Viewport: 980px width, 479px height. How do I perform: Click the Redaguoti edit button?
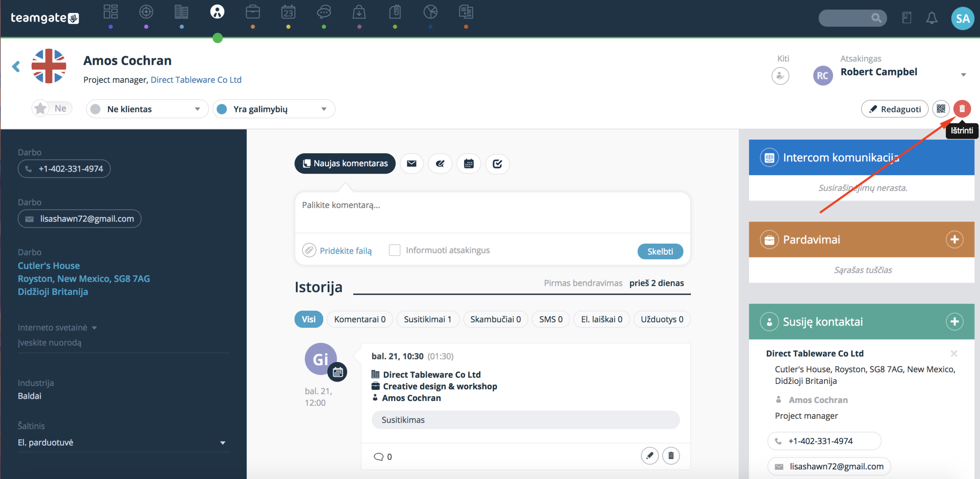tap(895, 109)
